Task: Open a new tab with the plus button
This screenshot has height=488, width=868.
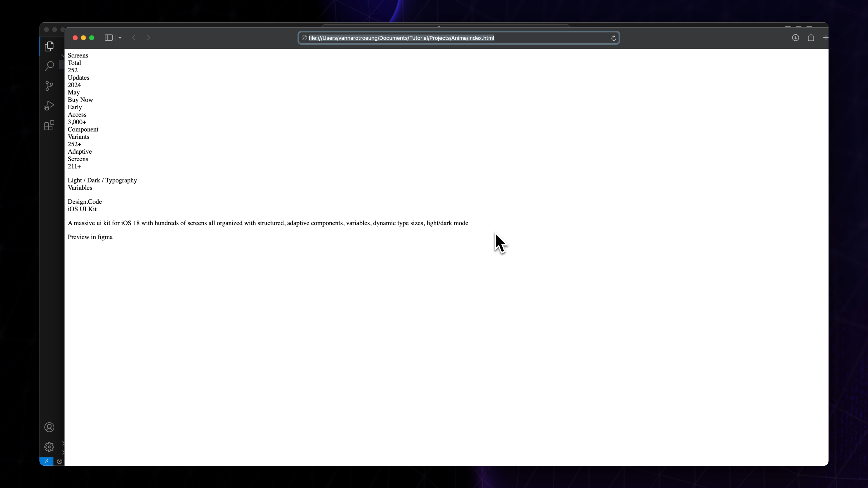Action: click(x=826, y=38)
